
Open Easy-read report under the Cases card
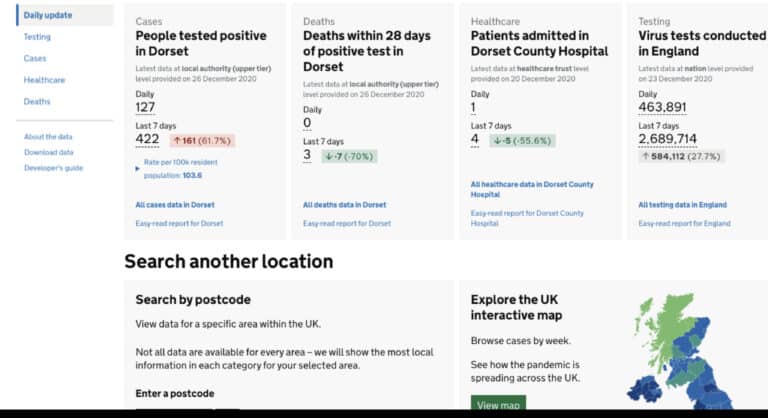(179, 224)
